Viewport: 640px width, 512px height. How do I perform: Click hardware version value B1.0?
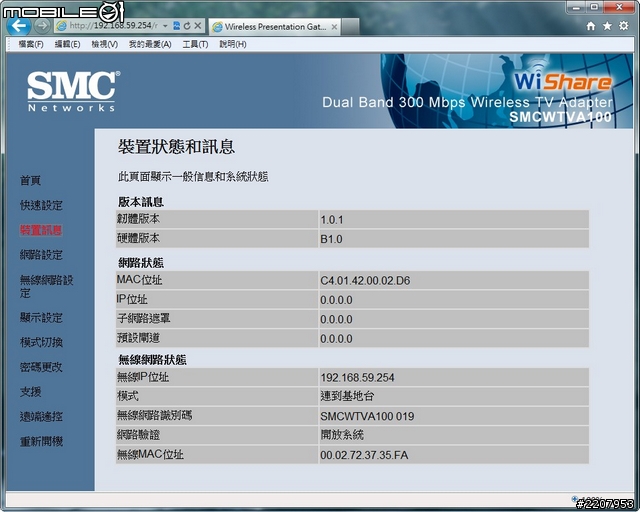point(331,239)
